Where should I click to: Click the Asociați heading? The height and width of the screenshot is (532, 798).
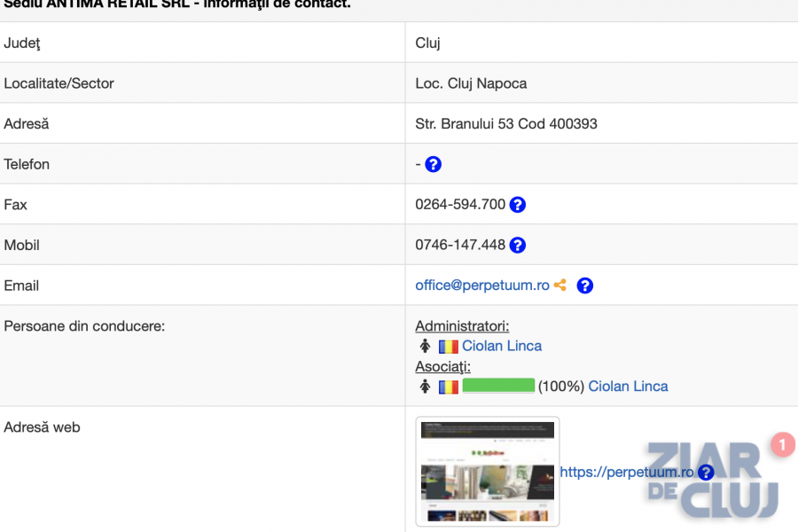pyautogui.click(x=442, y=366)
